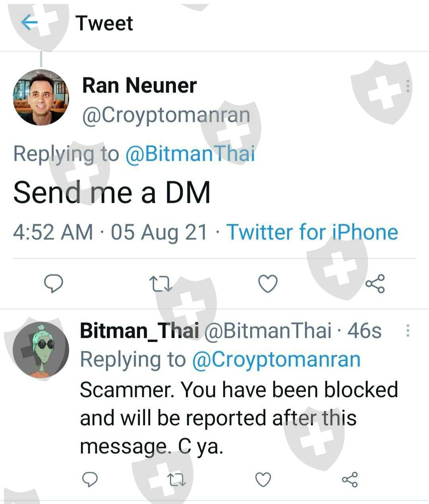This screenshot has height=504, width=429.
Task: Like the "Send me a DM" tweet
Action: [268, 284]
